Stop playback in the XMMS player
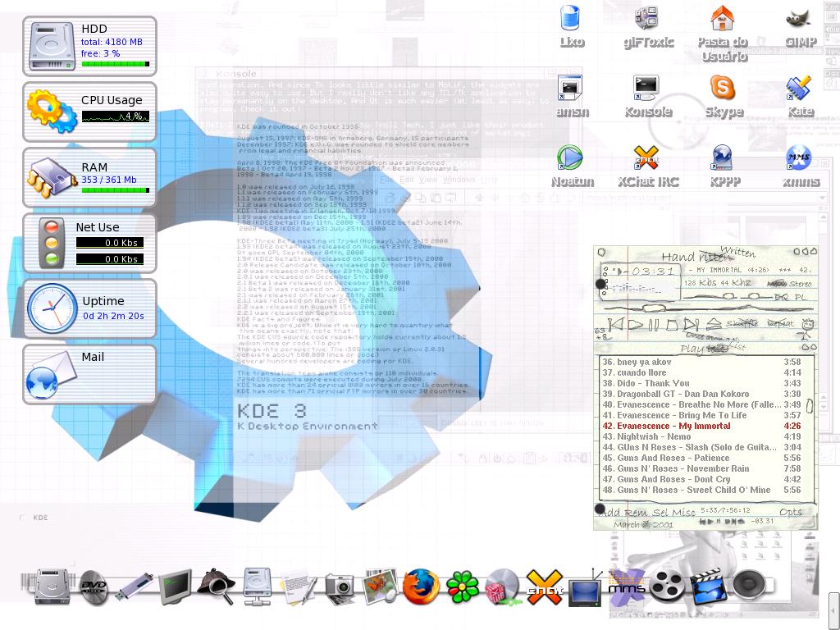This screenshot has height=630, width=840. (x=672, y=325)
